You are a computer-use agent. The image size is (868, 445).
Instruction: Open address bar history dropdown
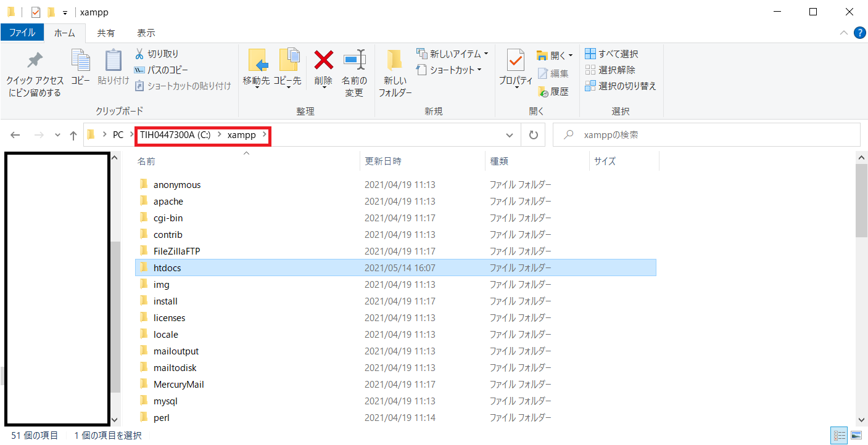510,135
